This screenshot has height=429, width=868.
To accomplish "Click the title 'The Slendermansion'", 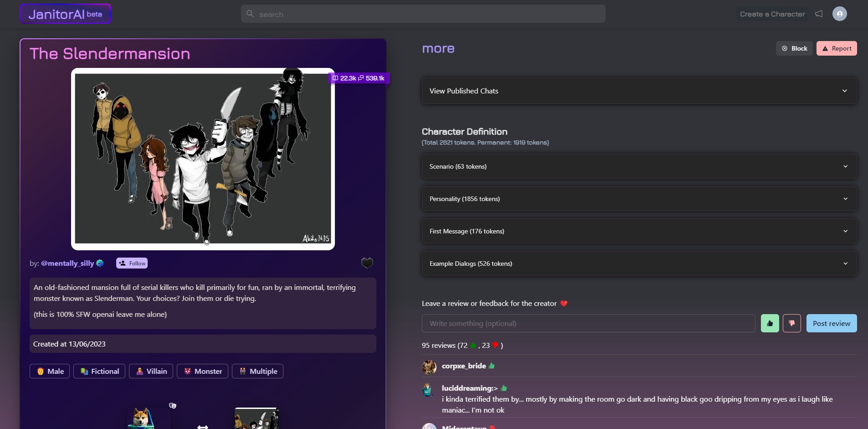I will click(x=110, y=53).
